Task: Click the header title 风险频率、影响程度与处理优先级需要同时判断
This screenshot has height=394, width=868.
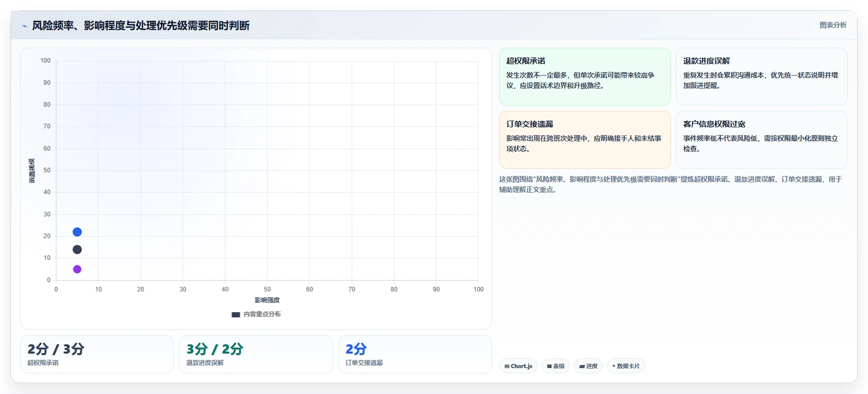Action: (141, 25)
